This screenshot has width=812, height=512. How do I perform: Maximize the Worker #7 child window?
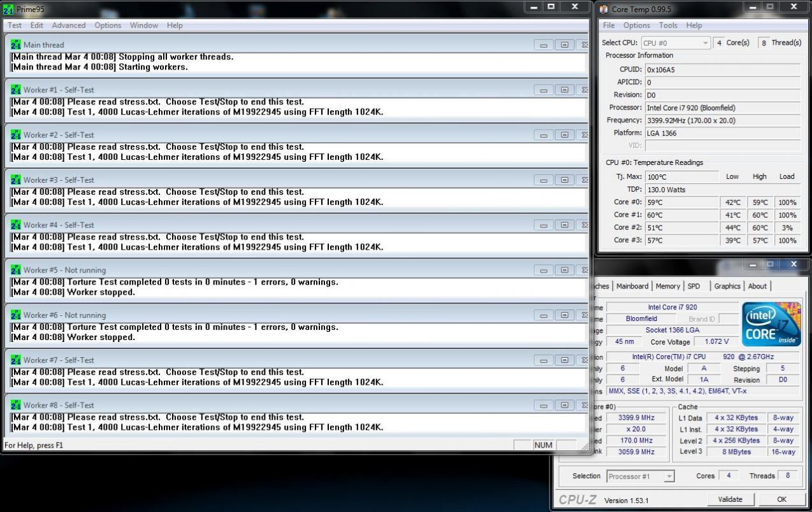click(564, 360)
